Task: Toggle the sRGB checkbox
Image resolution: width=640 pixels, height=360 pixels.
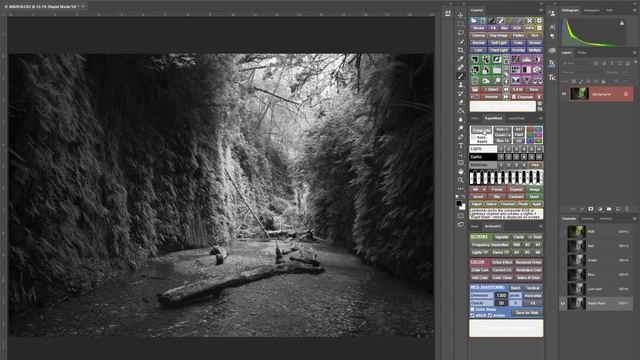Action: 473,315
